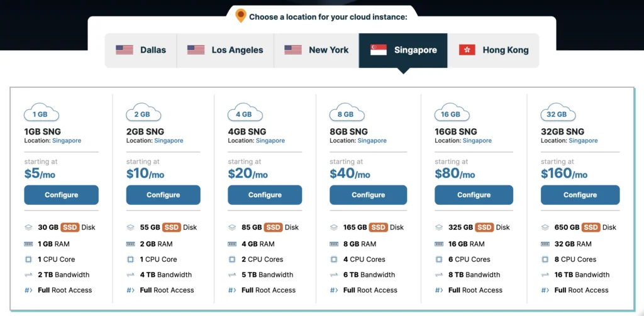Click the 16 TB Bandwidth text
This screenshot has width=644, height=316.
[x=582, y=275]
